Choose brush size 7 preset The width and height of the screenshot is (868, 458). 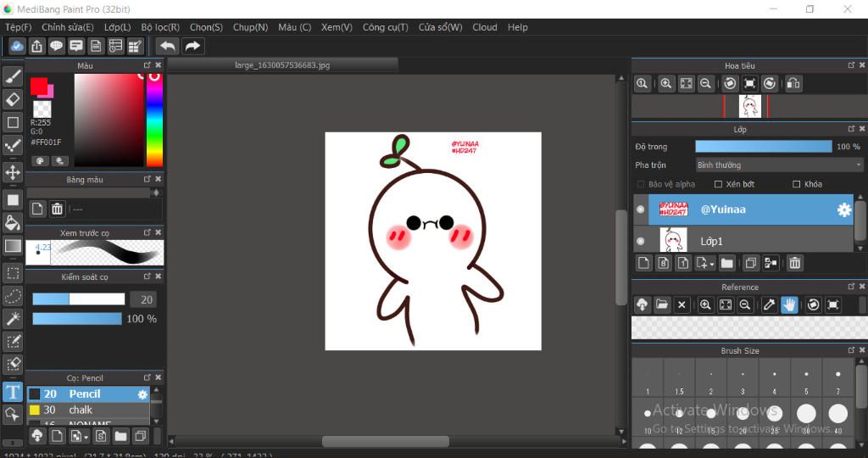[837, 377]
